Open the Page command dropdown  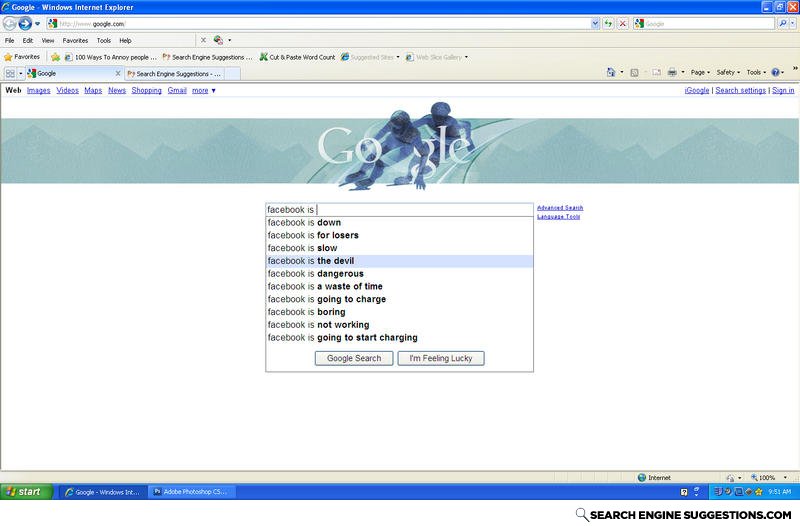pyautogui.click(x=700, y=72)
